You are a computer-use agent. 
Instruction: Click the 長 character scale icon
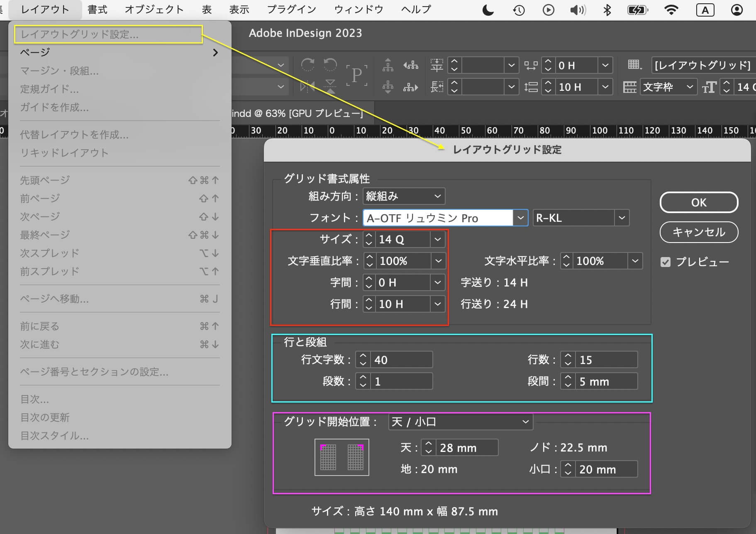point(437,87)
